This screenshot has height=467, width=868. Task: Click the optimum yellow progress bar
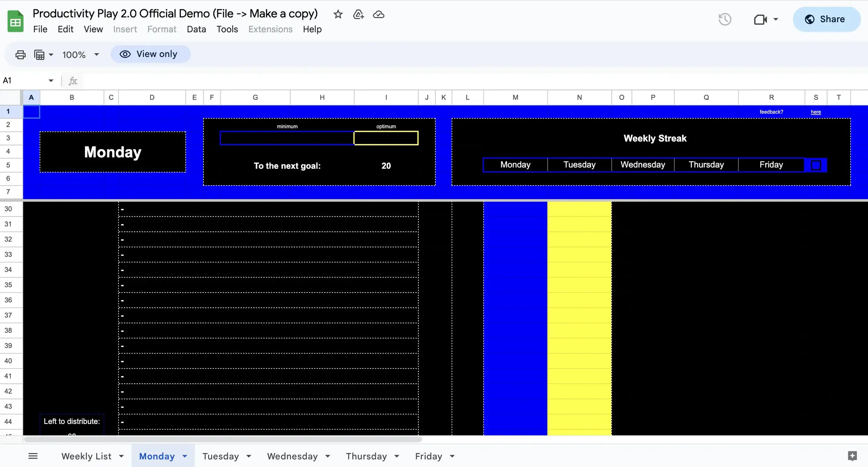(x=386, y=138)
